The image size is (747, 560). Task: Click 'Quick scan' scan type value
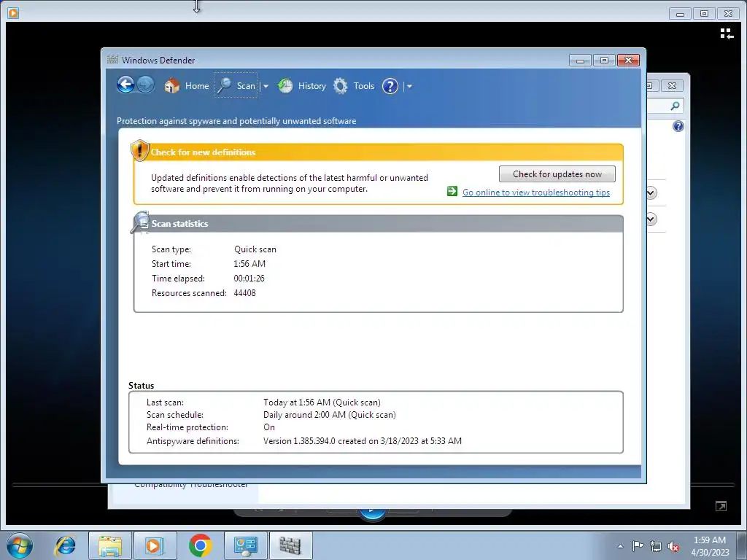coord(255,249)
